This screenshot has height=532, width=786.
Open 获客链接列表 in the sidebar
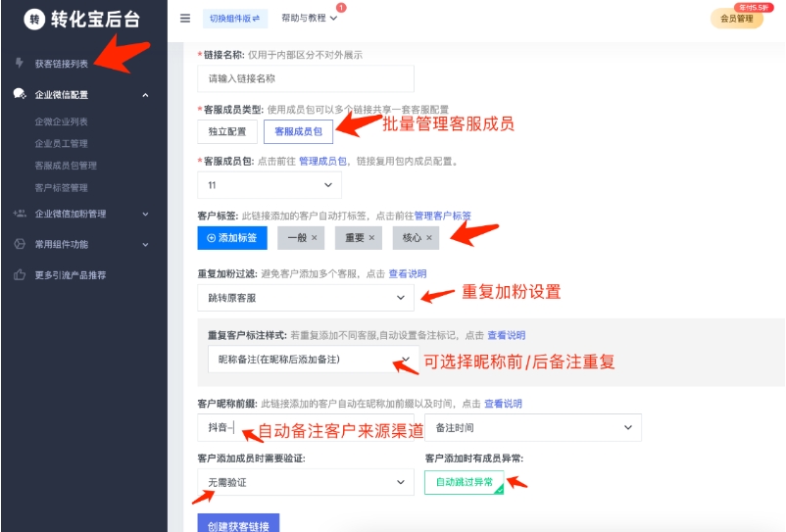pos(61,64)
